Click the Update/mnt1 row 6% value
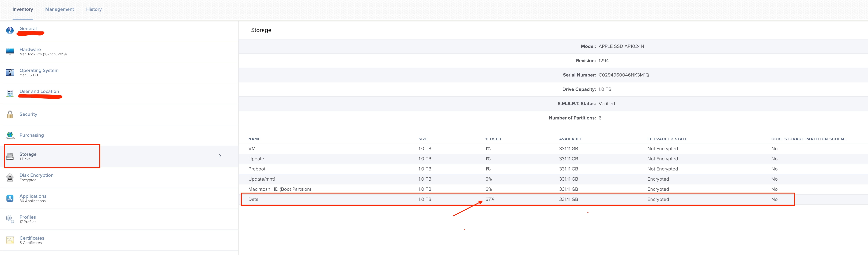 (x=488, y=179)
